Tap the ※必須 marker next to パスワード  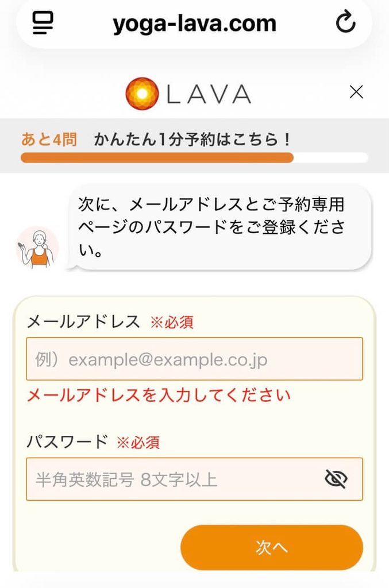point(138,443)
